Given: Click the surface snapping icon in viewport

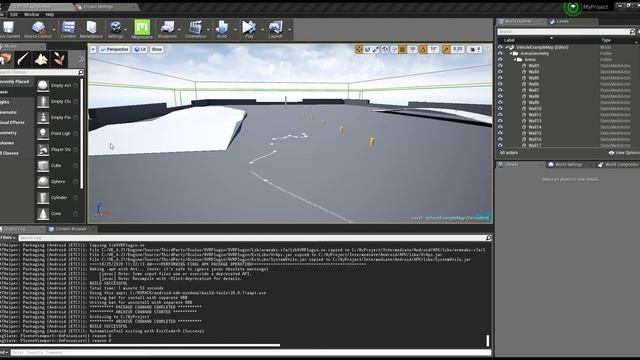Looking at the screenshot, I should pyautogui.click(x=394, y=49).
